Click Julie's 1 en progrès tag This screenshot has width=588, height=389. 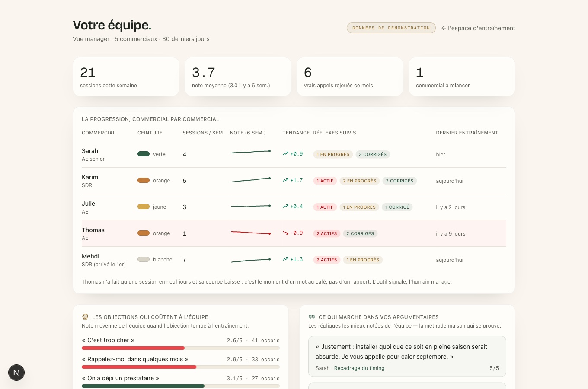click(359, 207)
